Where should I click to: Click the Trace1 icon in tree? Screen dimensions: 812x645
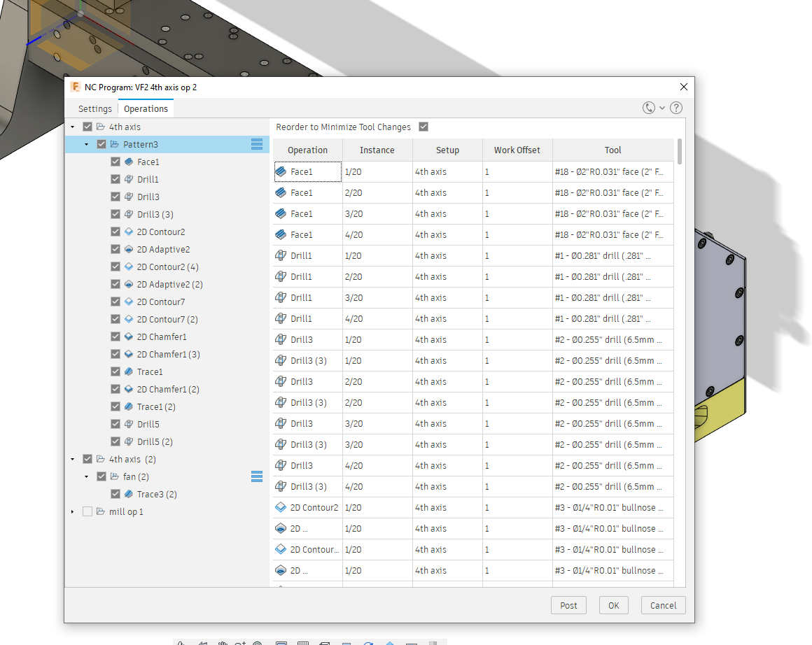click(129, 371)
